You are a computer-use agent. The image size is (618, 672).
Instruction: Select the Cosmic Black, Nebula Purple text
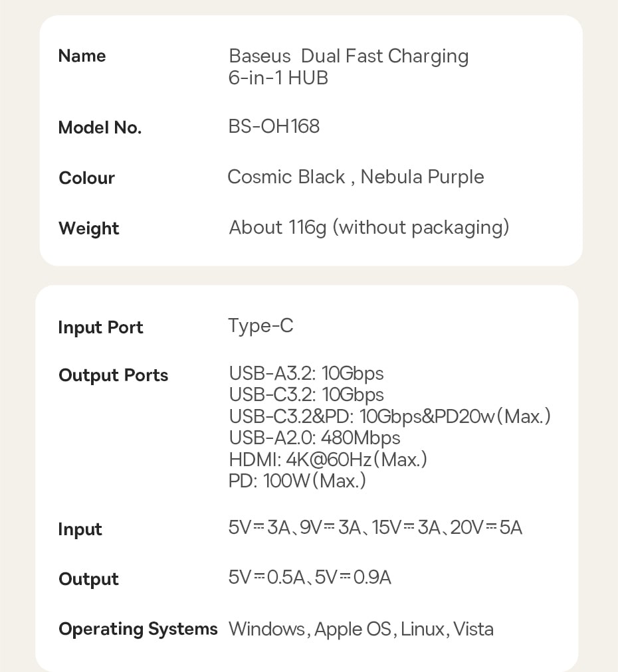point(356,177)
